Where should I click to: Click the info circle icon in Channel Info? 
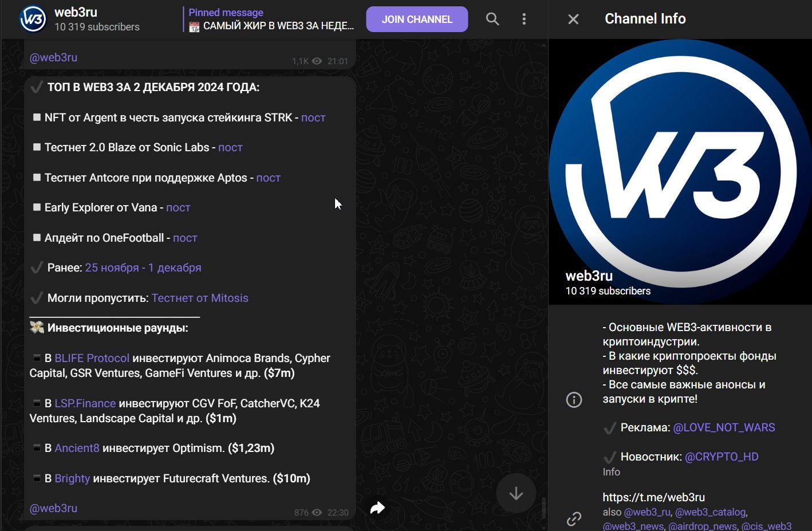574,400
